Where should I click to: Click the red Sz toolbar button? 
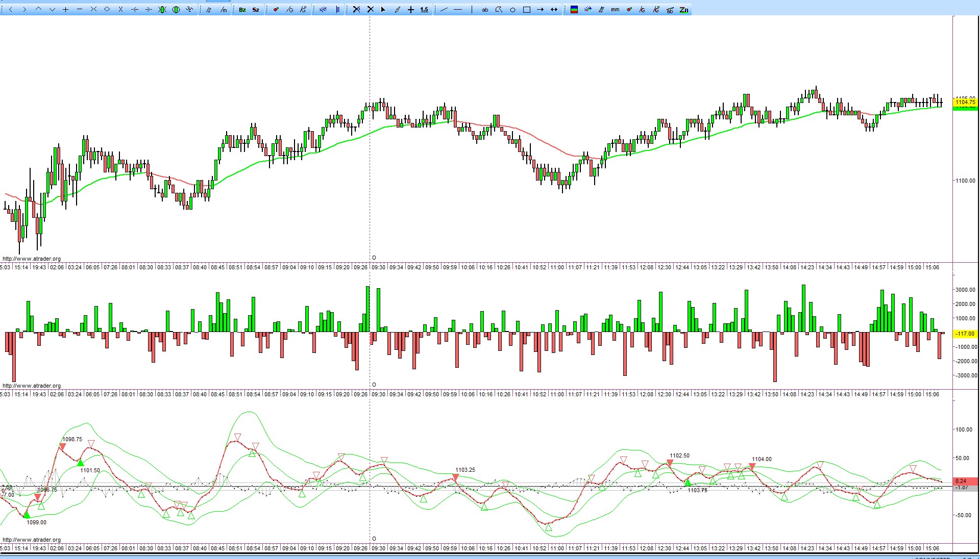point(256,9)
